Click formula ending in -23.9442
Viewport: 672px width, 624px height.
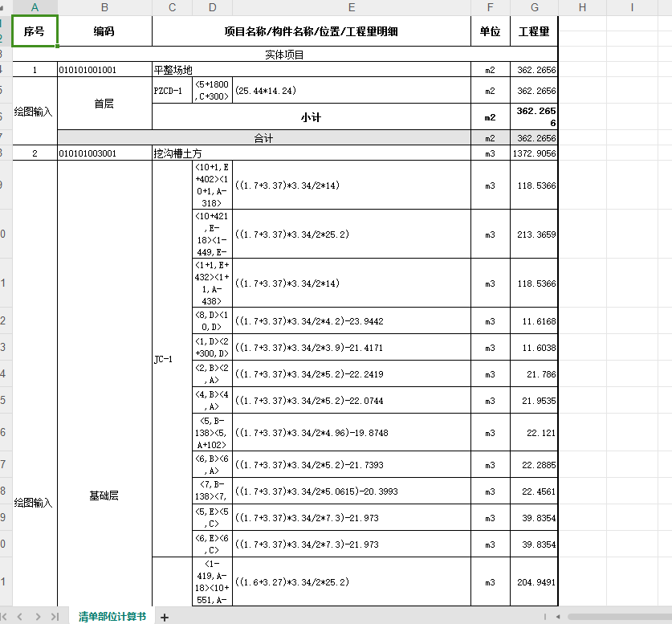352,320
